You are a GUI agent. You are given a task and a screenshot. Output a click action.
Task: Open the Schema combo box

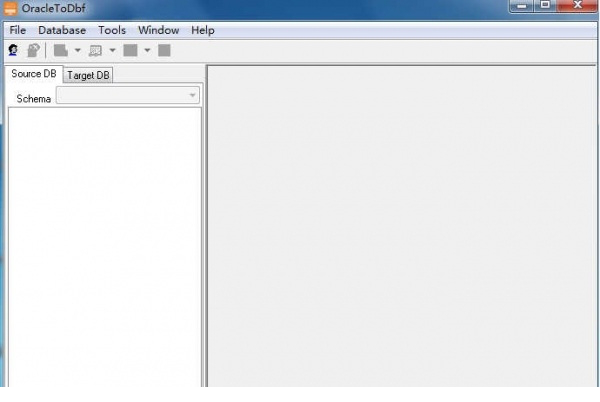click(x=128, y=95)
